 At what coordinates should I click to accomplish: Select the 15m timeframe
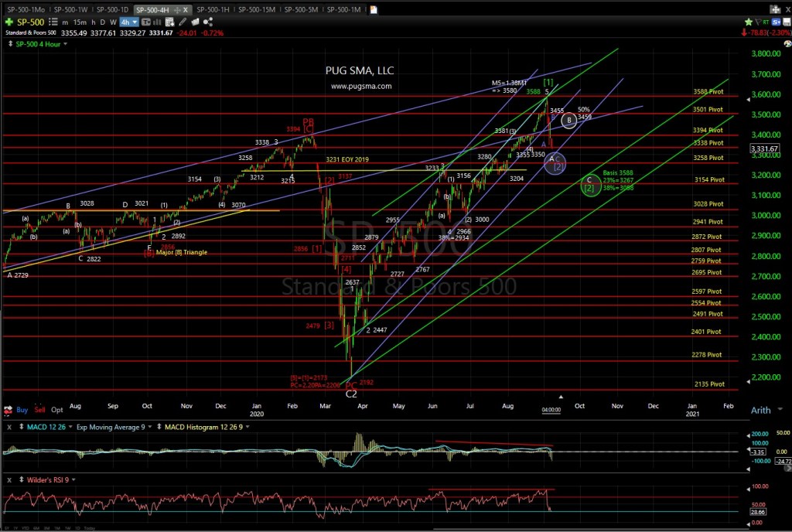(80, 22)
